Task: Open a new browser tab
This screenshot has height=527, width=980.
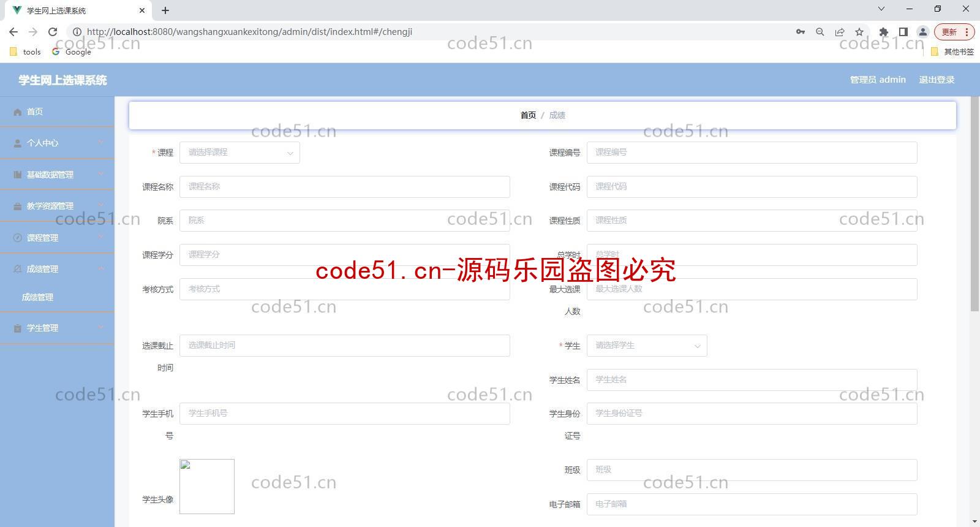Action: [165, 10]
